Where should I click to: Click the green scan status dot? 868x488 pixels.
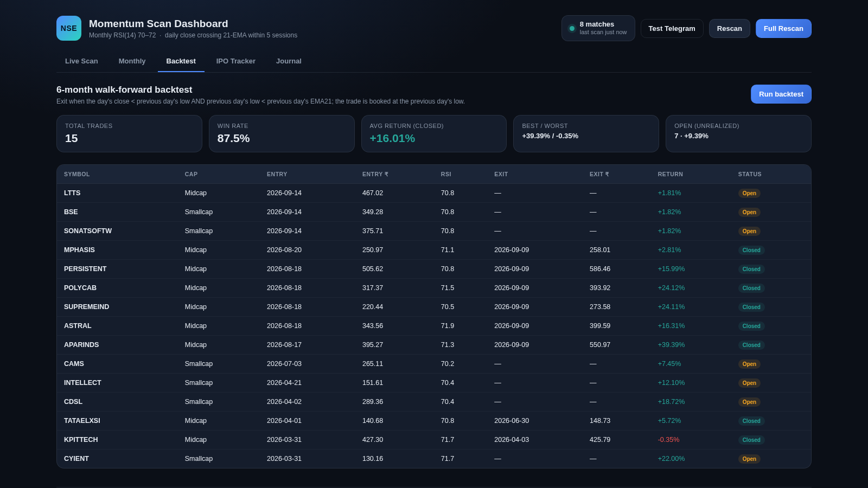coord(572,28)
